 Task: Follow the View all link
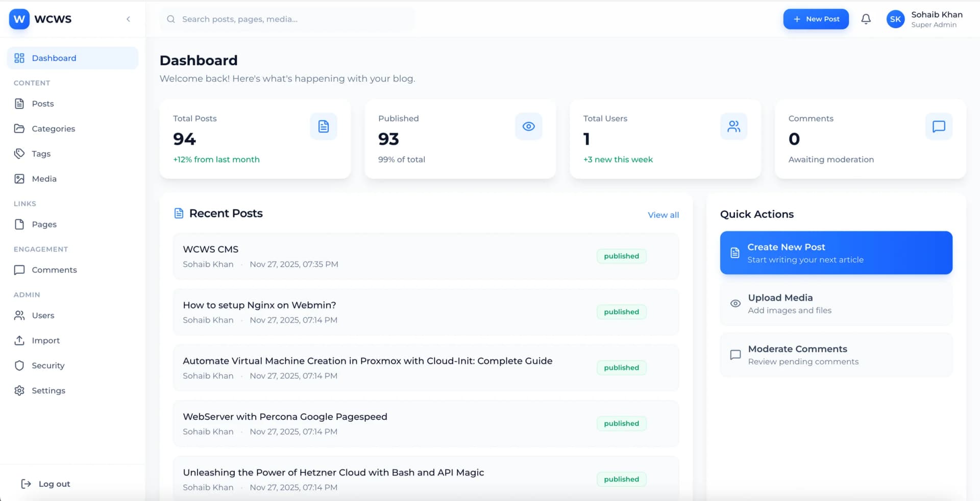coord(663,215)
